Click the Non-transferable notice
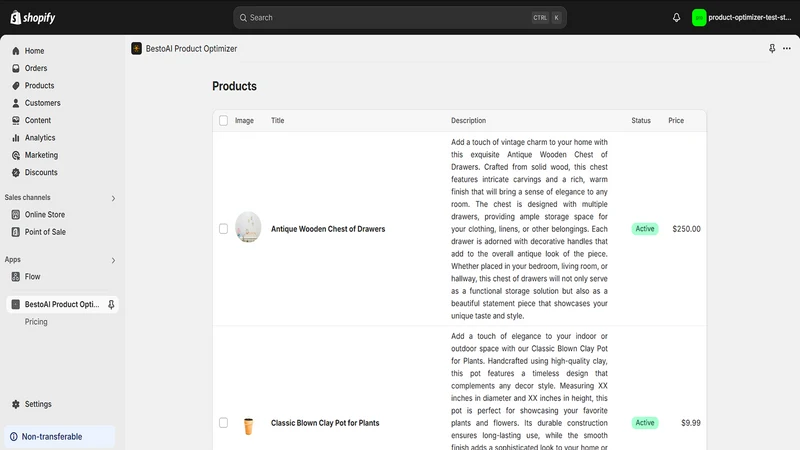Image resolution: width=800 pixels, height=450 pixels. [60, 437]
